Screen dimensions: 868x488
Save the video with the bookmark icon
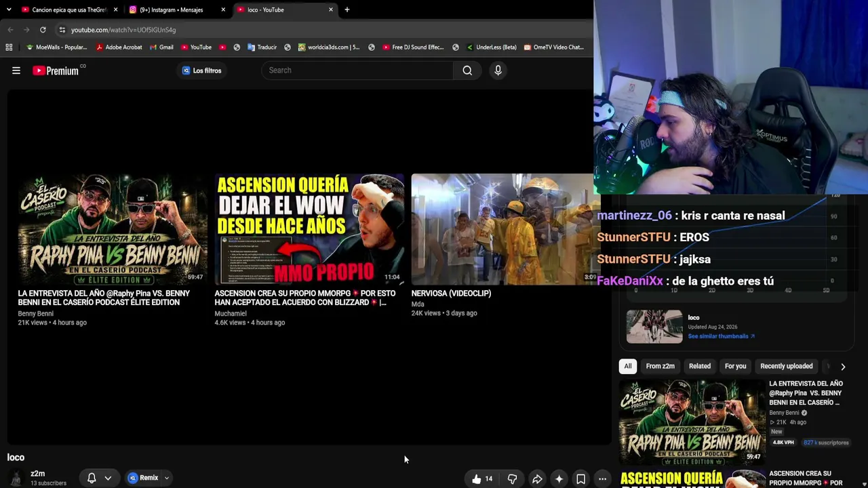point(580,479)
